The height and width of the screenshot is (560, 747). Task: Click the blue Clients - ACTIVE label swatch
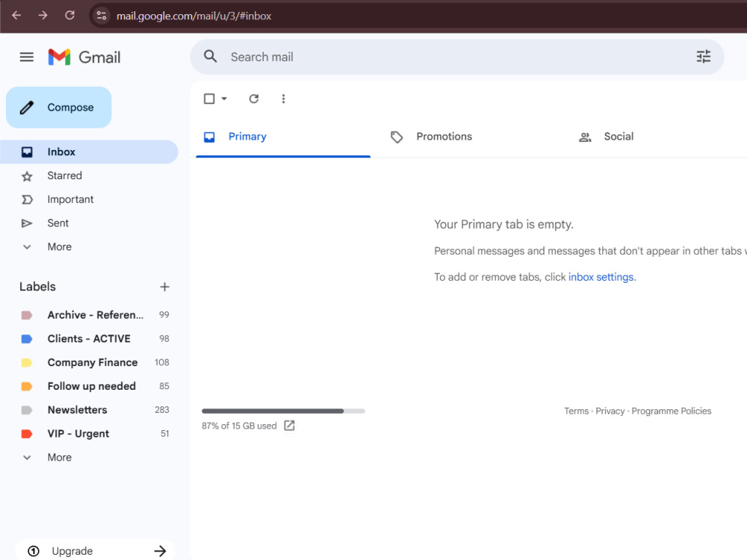(27, 339)
